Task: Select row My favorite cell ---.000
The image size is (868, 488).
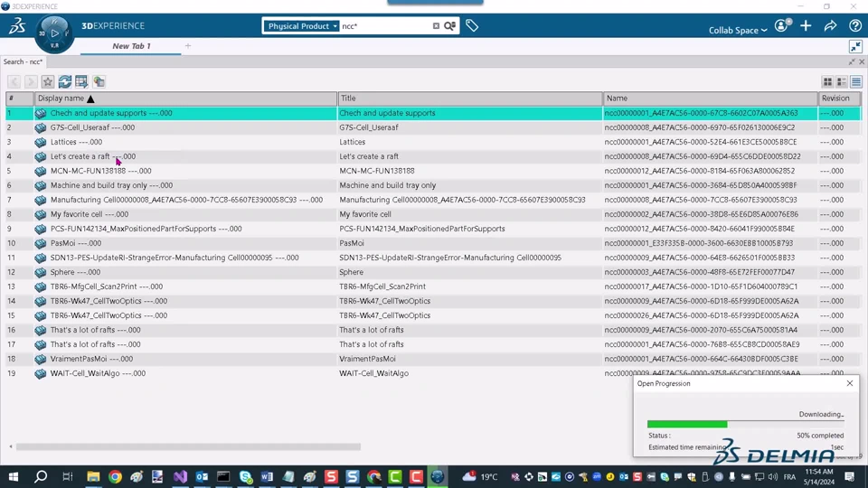Action: tap(433, 214)
